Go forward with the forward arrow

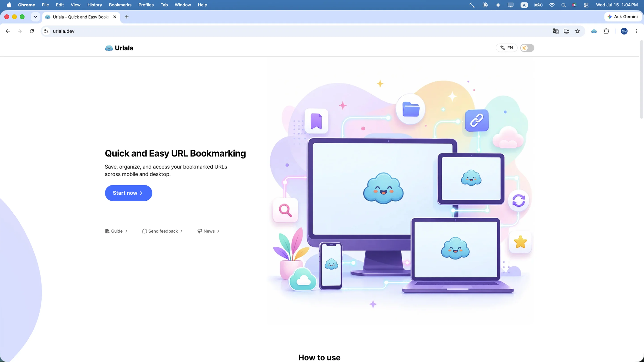pyautogui.click(x=20, y=31)
